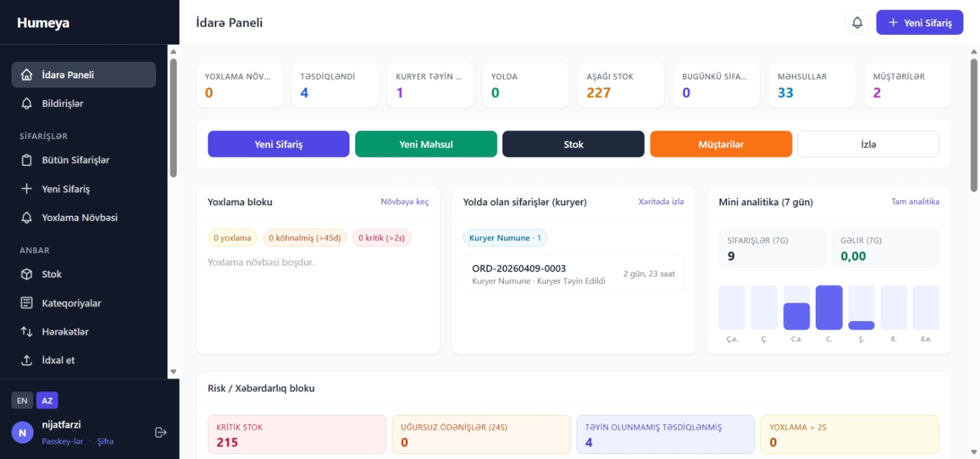This screenshot has height=459, width=980.
Task: Click the top-right Yeni Sifariş button
Action: (x=919, y=23)
